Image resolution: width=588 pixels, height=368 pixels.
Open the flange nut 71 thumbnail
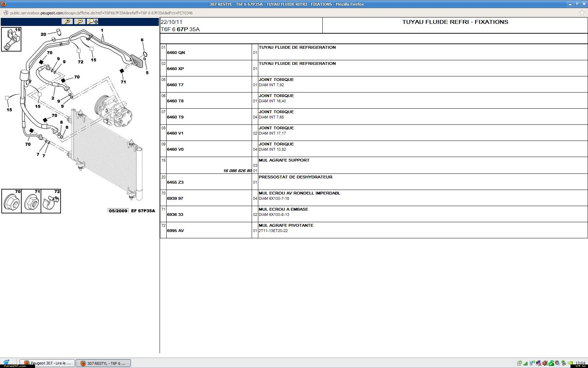click(x=31, y=201)
